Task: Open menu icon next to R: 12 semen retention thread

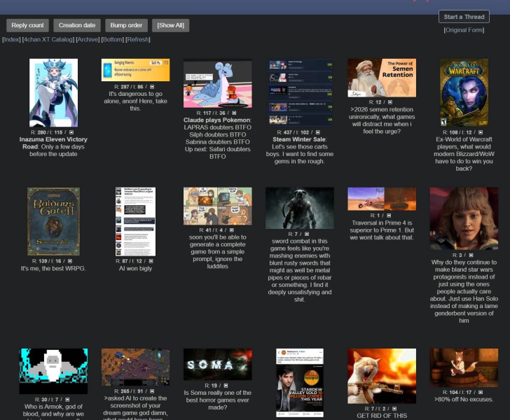Action: [390, 102]
